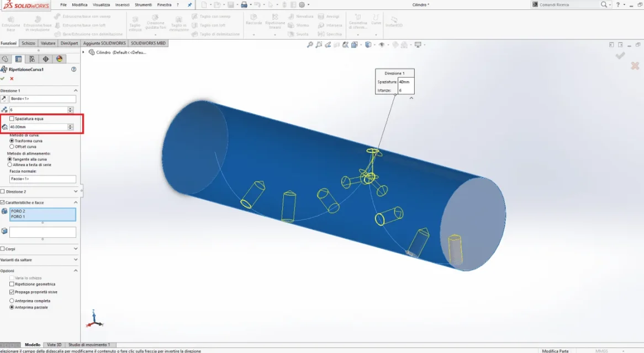The image size is (644, 353).
Task: Confirm the pattern with the green checkmark
Action: tap(3, 79)
